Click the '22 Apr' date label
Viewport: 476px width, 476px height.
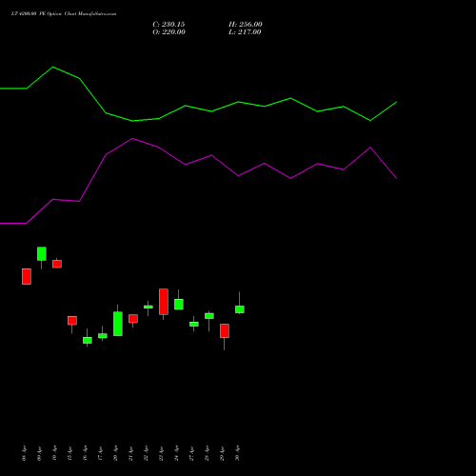(x=146, y=453)
